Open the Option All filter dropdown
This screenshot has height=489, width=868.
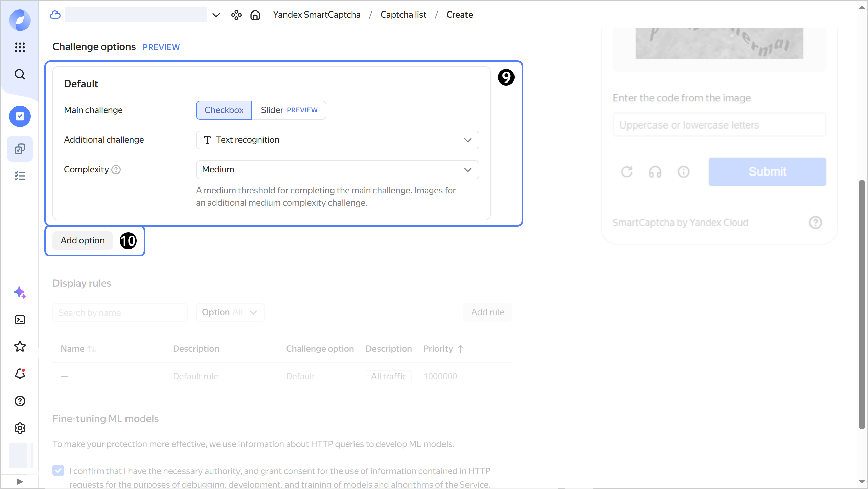tap(230, 312)
